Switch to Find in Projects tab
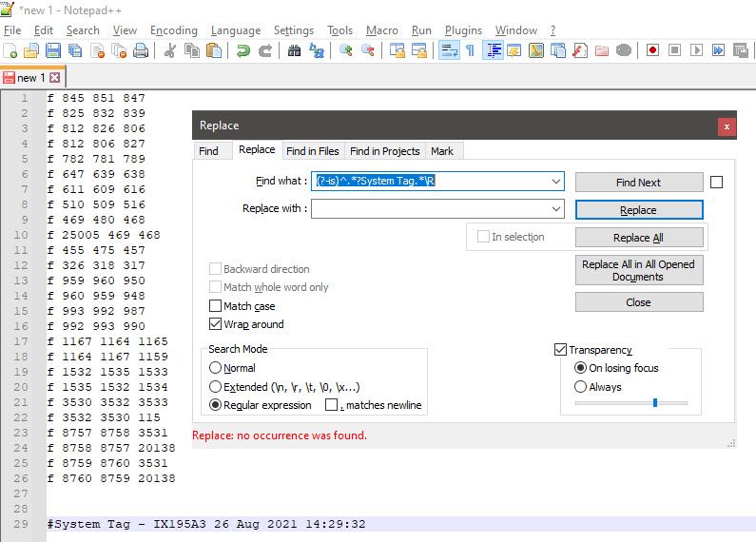Screen dimensions: 756x542 (x=385, y=151)
